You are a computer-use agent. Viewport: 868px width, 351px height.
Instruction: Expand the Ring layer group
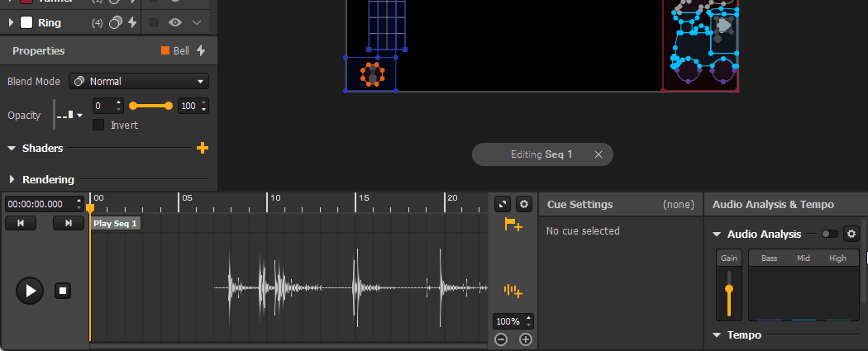point(11,22)
